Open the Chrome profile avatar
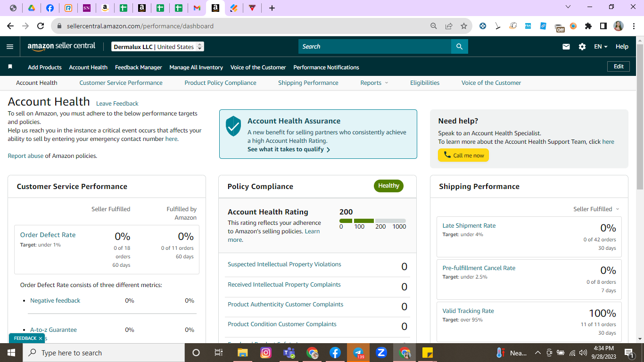Viewport: 644px width, 362px height. coord(619,26)
